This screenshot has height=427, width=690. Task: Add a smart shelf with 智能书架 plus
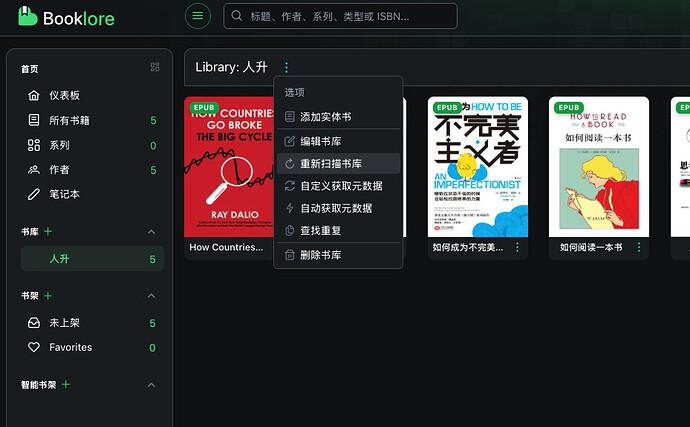pos(66,385)
